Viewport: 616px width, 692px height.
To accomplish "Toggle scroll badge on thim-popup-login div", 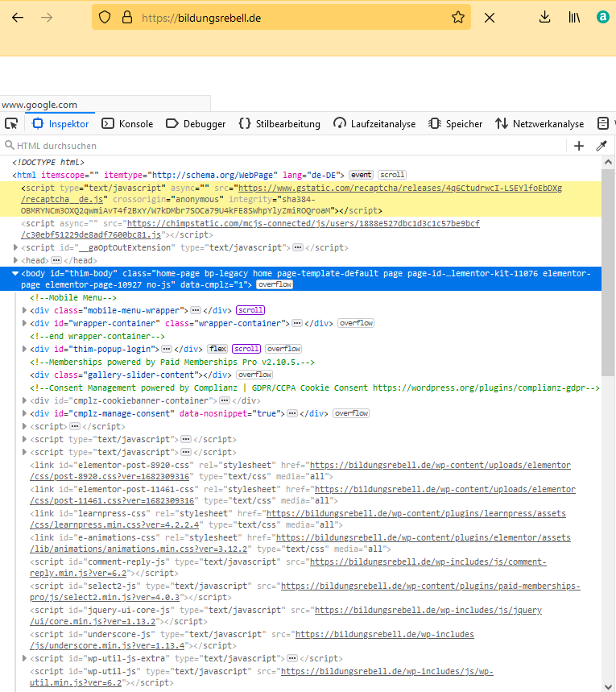I will [x=246, y=349].
